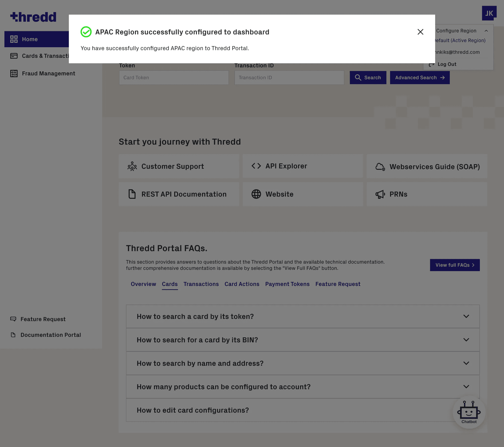Select the Cards tab in FAQs section
The width and height of the screenshot is (504, 447).
[x=170, y=284]
